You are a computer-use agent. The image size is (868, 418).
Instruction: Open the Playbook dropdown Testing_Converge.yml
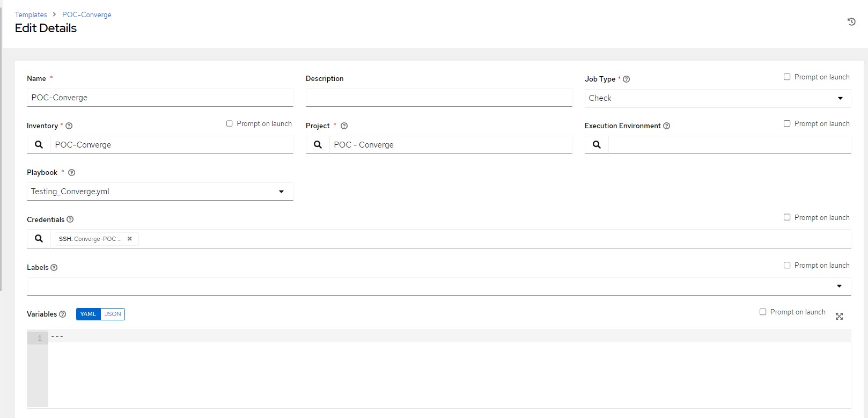tap(160, 192)
